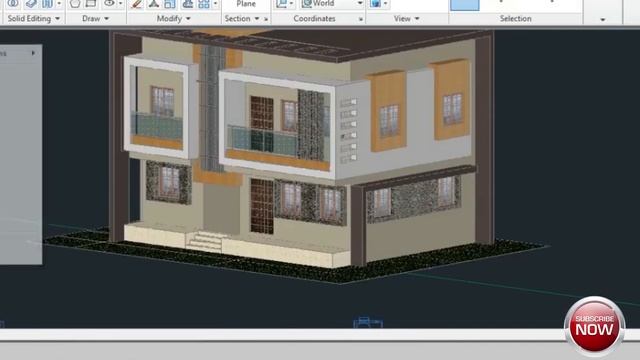Click the View panel cube icon
Image resolution: width=640 pixels, height=360 pixels.
pyautogui.click(x=375, y=4)
